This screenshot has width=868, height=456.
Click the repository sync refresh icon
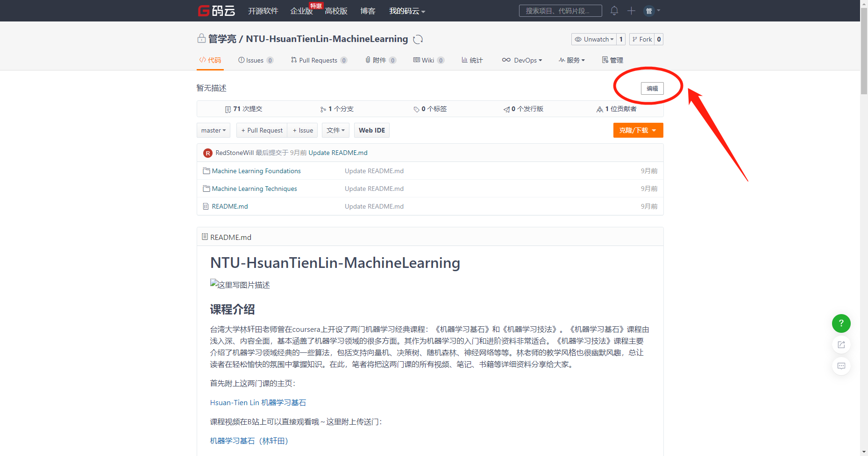(418, 39)
